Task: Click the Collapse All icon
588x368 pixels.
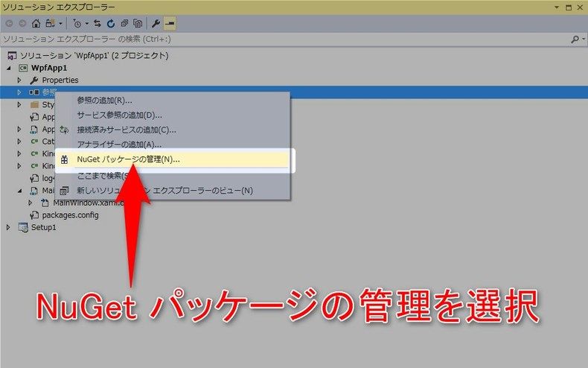Action: (x=124, y=24)
